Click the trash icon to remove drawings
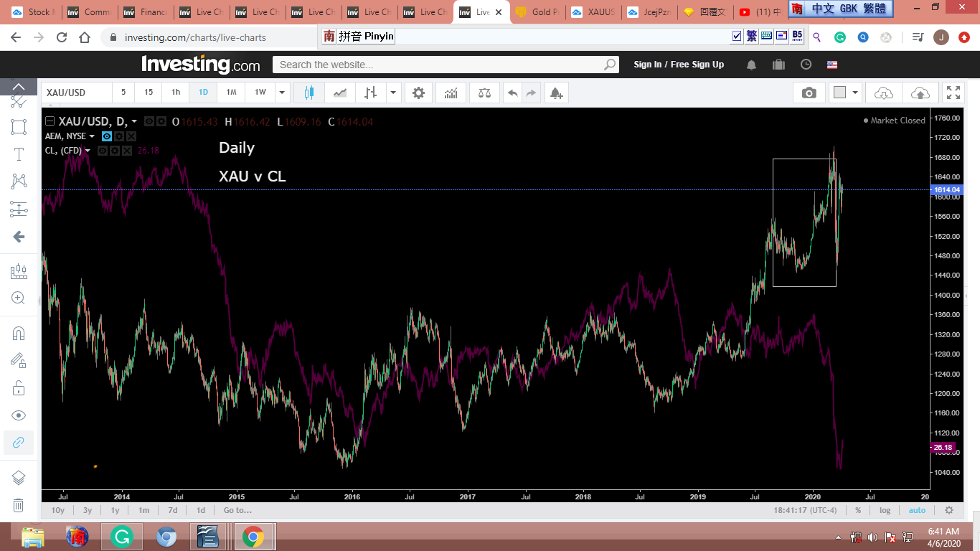The width and height of the screenshot is (980, 551). coord(19,505)
